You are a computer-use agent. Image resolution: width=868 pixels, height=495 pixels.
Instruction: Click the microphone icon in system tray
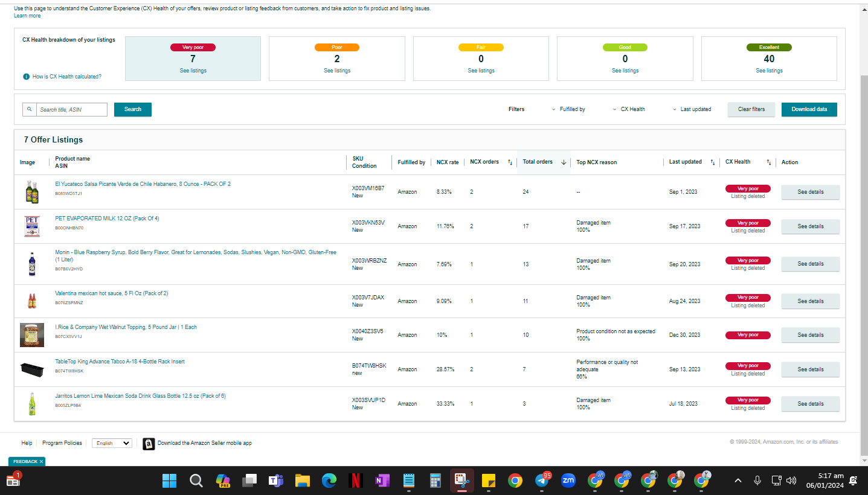point(757,481)
